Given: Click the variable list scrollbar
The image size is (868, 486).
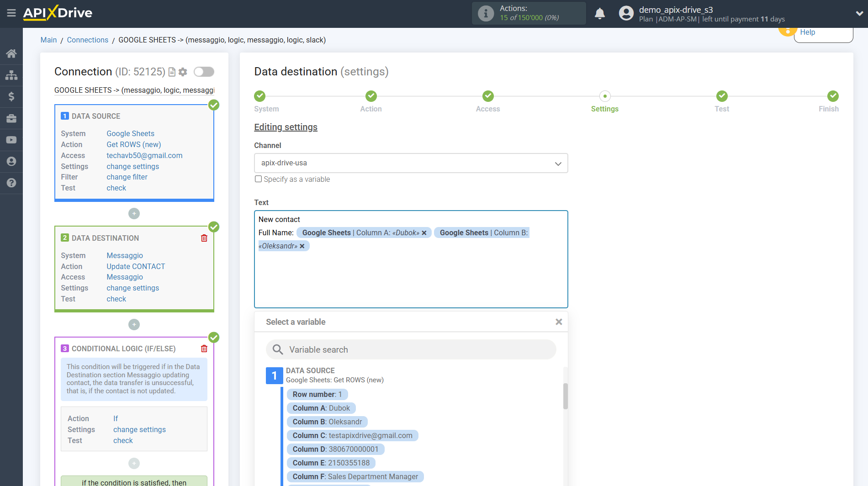Looking at the screenshot, I should click(565, 396).
